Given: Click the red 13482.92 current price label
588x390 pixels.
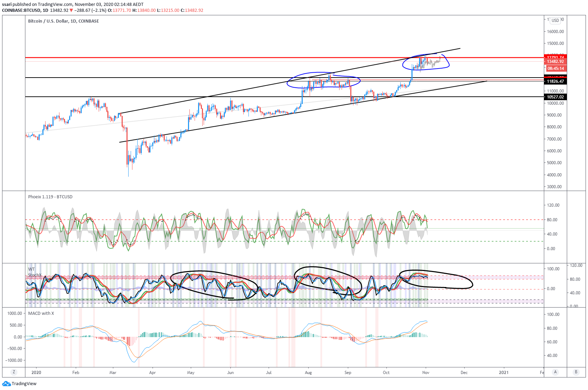Looking at the screenshot, I should pos(555,62).
